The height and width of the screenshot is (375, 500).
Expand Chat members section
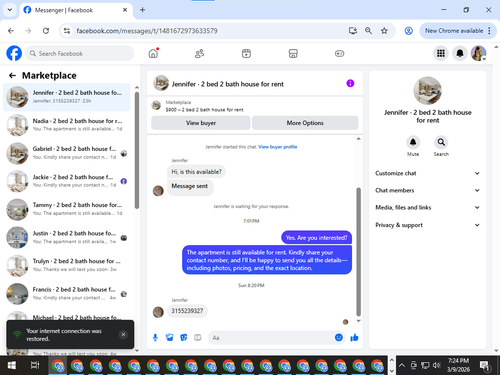pos(428,190)
